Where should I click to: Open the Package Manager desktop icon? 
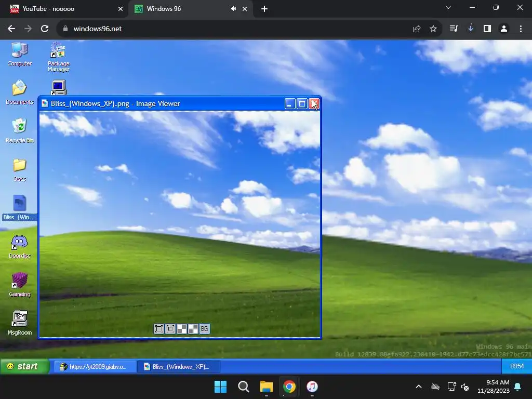(x=58, y=57)
